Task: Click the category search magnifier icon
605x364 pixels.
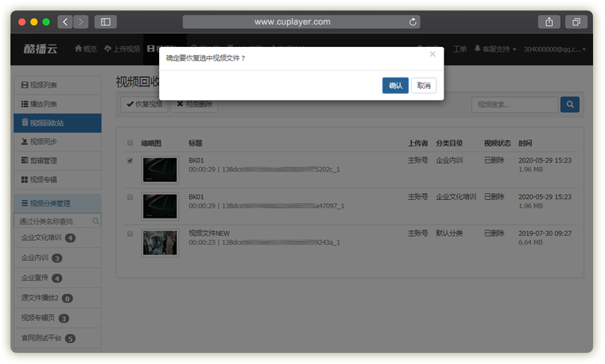Action: coord(96,222)
